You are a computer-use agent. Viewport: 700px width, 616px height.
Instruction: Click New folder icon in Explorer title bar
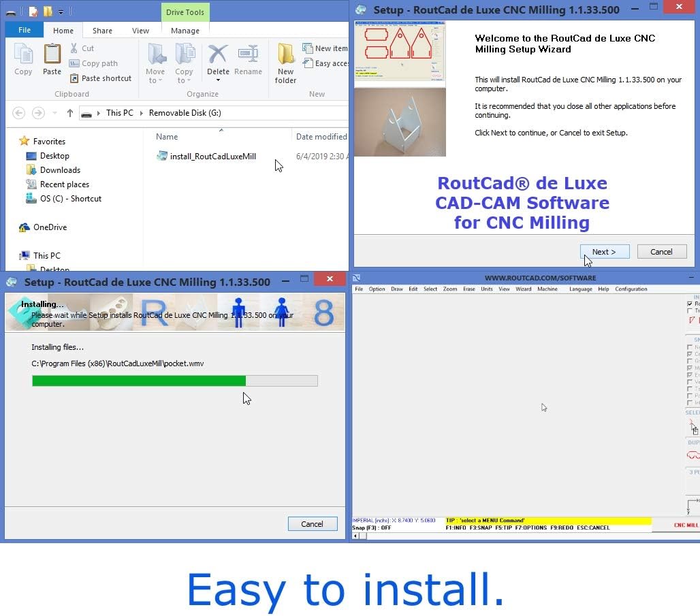[47, 12]
